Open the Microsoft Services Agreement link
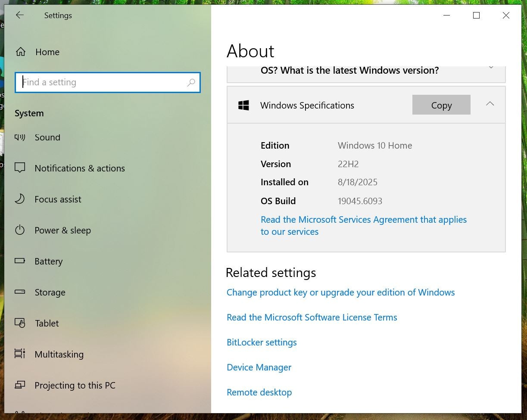This screenshot has width=527, height=420. [364, 226]
